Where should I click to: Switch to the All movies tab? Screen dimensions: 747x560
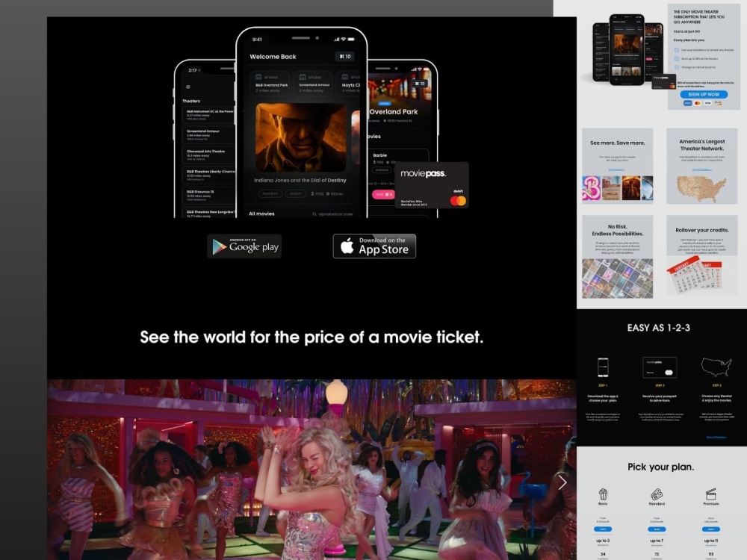[263, 214]
